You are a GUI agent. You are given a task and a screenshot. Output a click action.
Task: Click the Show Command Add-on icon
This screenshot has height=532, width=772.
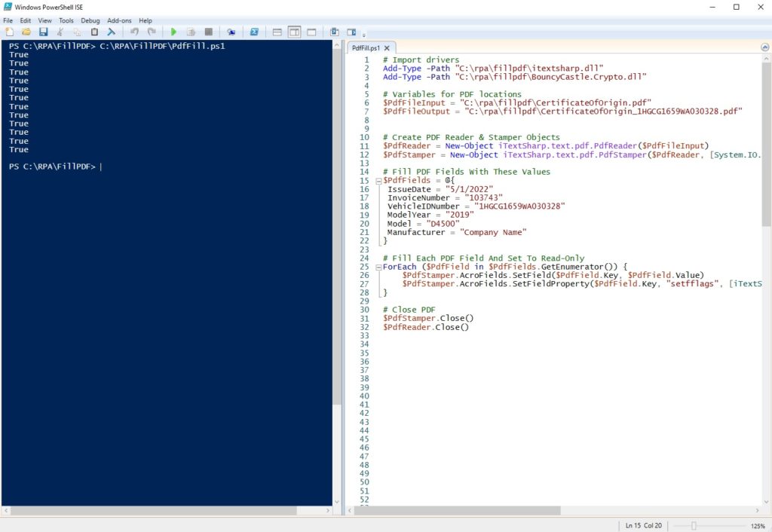click(x=351, y=32)
